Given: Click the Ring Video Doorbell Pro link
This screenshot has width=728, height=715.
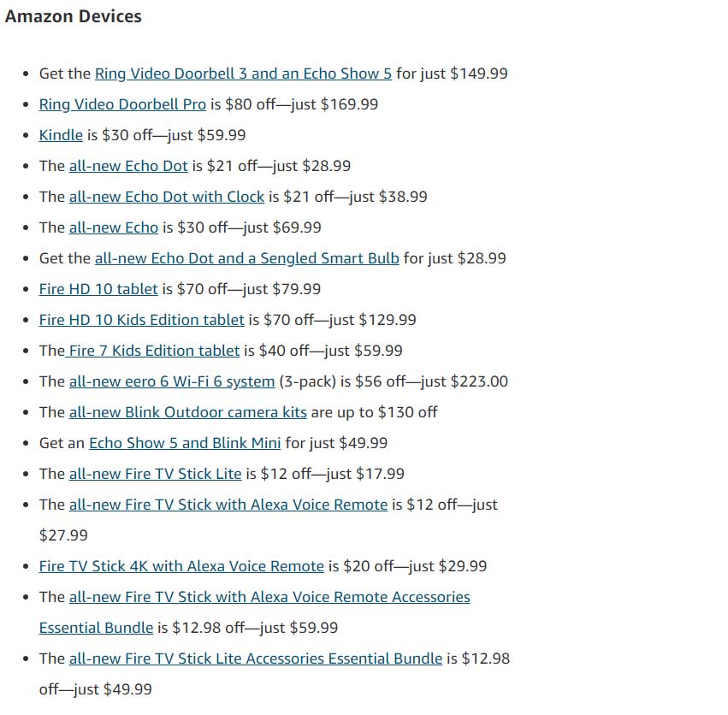Looking at the screenshot, I should pyautogui.click(x=122, y=104).
